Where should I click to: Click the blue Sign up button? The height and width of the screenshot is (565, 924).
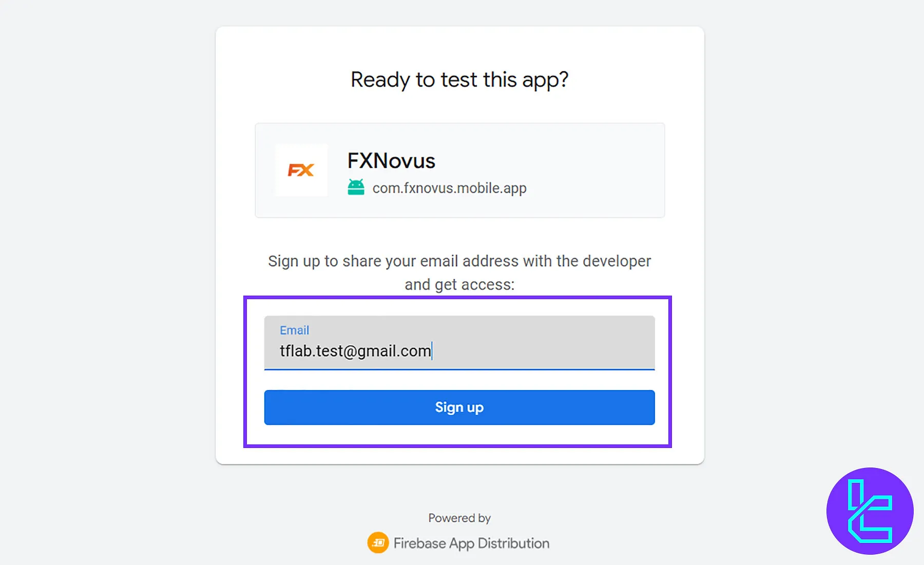459,407
